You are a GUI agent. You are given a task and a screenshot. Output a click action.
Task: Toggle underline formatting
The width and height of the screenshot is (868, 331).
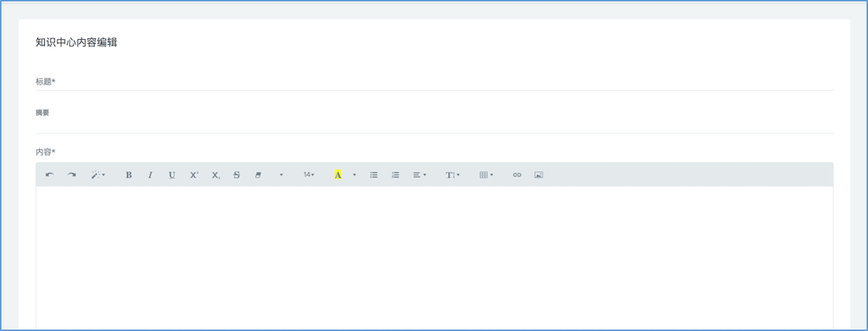[171, 175]
